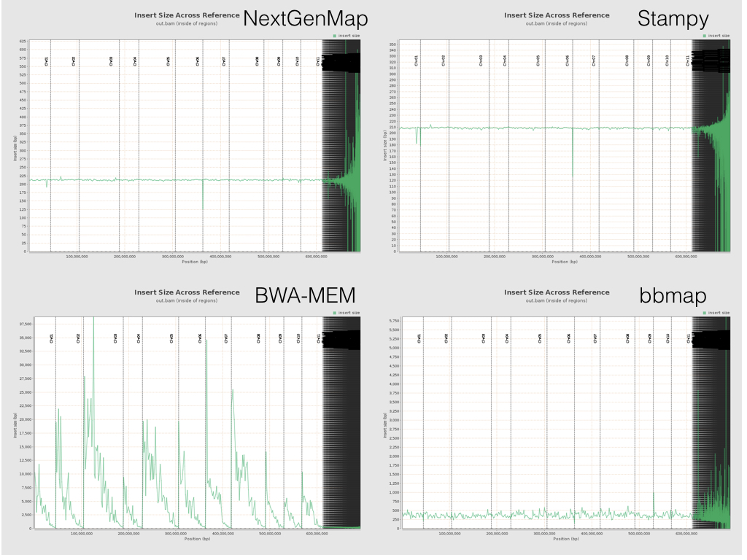Screen dimensions: 747x560
Task: Click the Chr01 label in NextGenMap plot
Action: [47, 61]
